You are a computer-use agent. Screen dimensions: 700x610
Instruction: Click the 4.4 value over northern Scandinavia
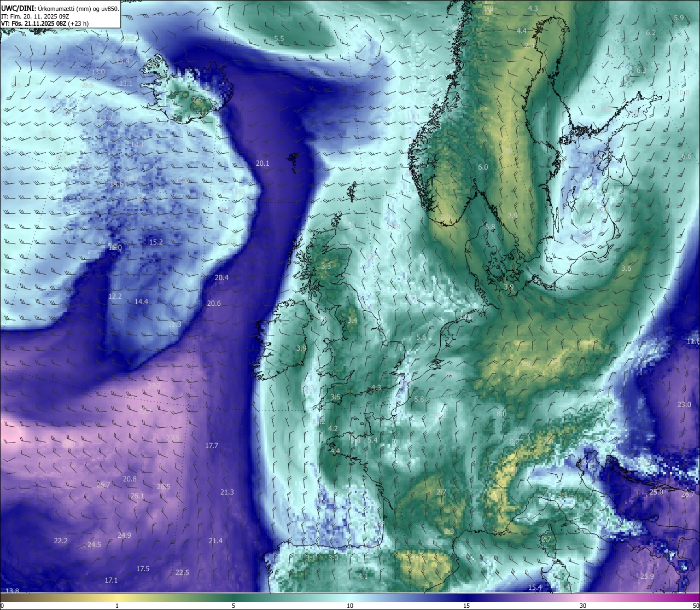point(522,31)
